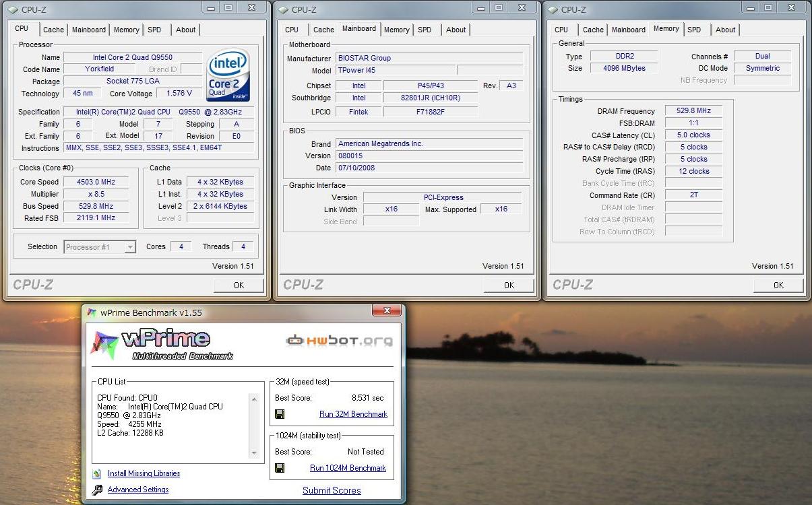Image resolution: width=812 pixels, height=505 pixels.
Task: Open About tab in middle CPU-Z window
Action: coord(456,30)
